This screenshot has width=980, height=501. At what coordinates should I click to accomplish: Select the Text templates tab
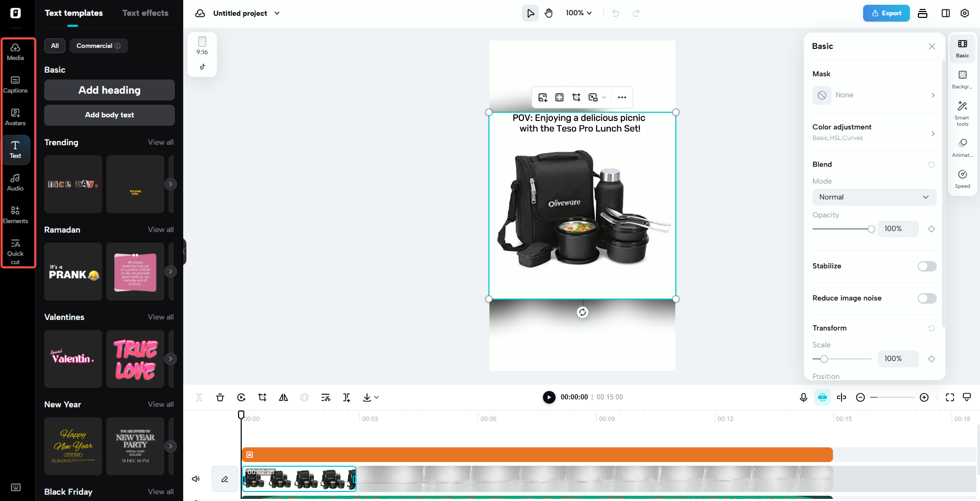[x=74, y=13]
